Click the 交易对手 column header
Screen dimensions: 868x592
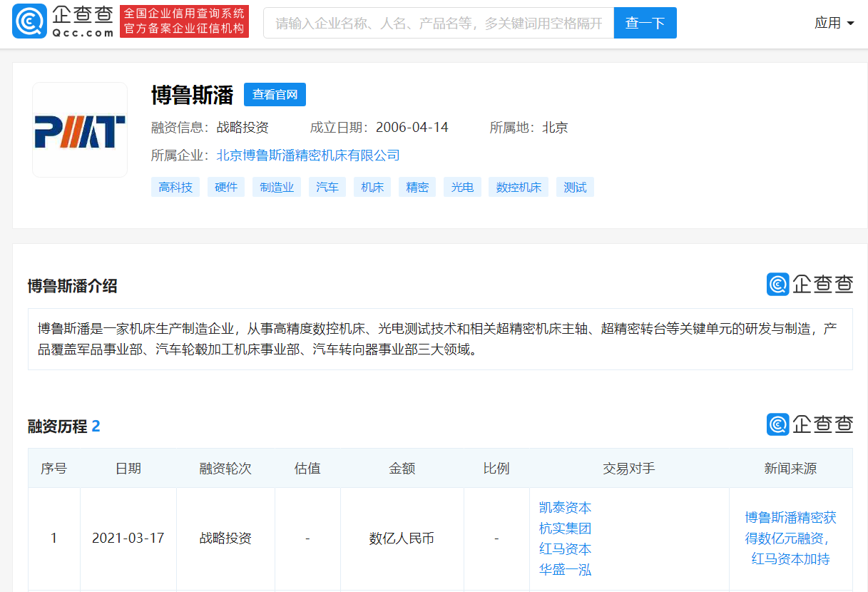coord(629,469)
